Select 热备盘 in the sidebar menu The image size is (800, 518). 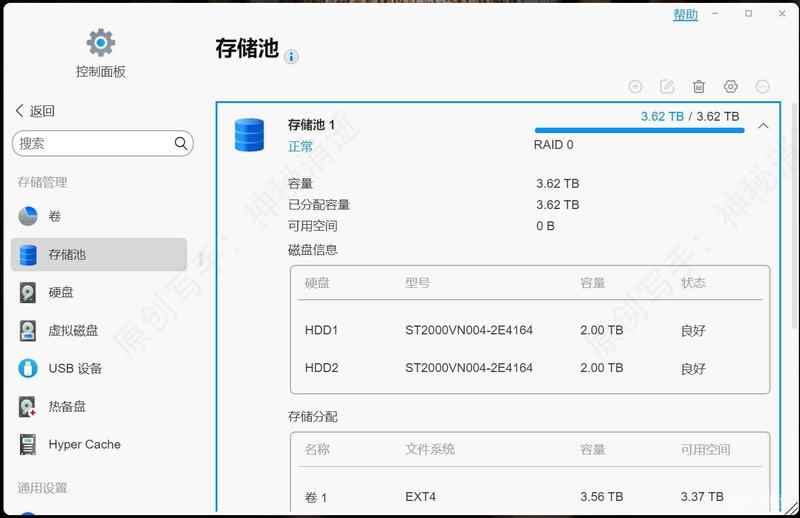tap(99, 406)
